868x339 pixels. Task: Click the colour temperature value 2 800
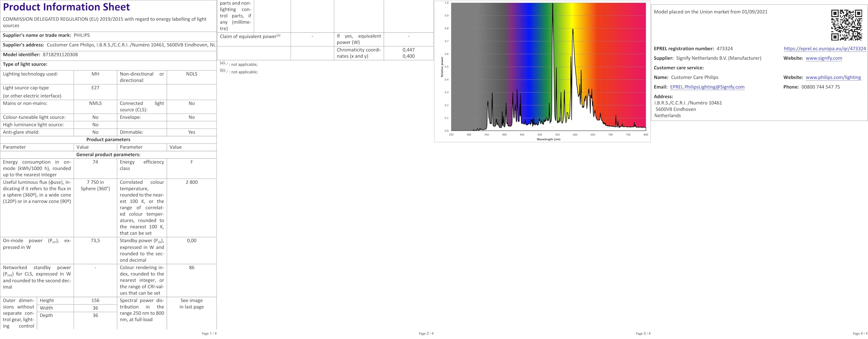pos(192,182)
